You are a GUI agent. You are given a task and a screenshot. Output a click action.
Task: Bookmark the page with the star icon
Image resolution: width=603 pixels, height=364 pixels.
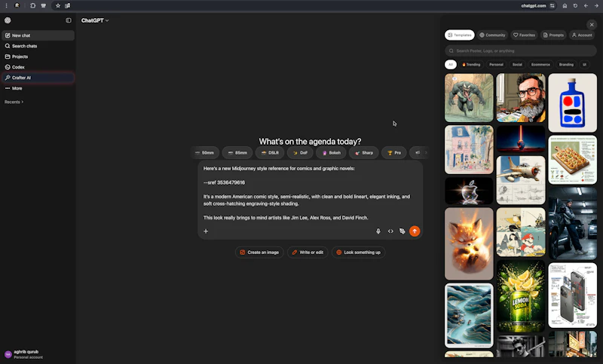[x=58, y=6]
